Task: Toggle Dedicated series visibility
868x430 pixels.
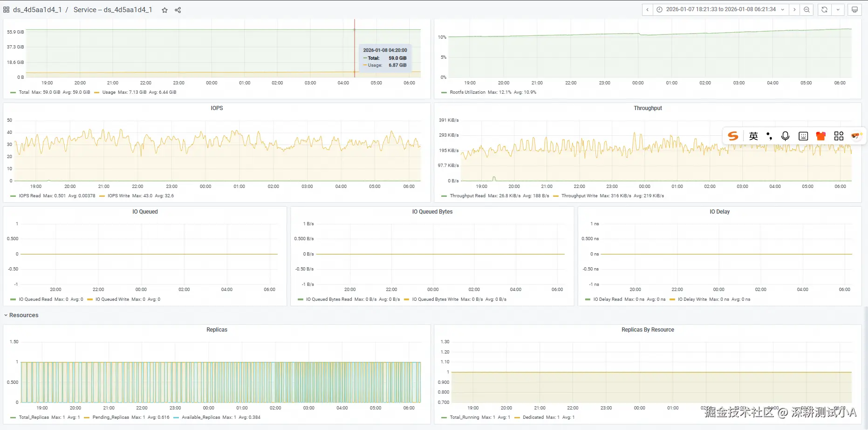Action: (x=533, y=417)
